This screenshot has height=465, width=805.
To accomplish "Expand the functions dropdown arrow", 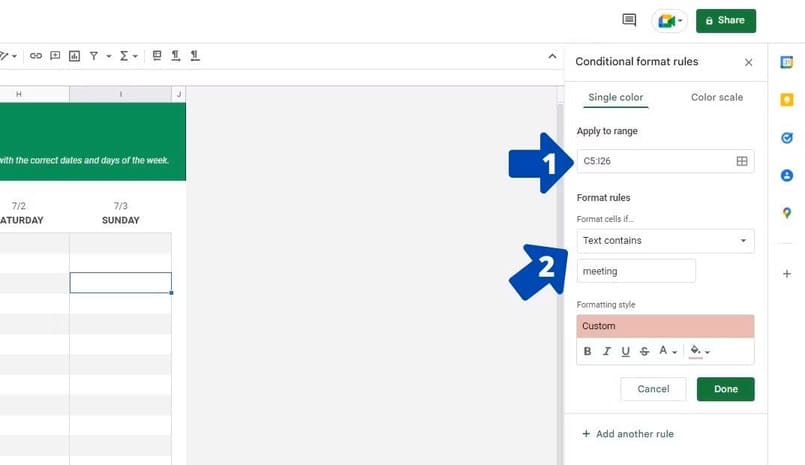I will coord(136,56).
